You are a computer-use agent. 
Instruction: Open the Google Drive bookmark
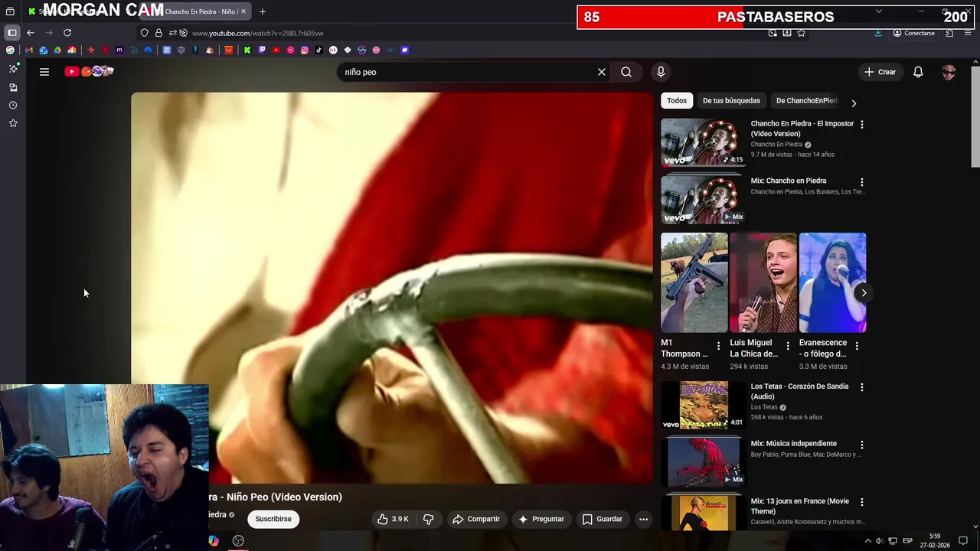point(57,50)
